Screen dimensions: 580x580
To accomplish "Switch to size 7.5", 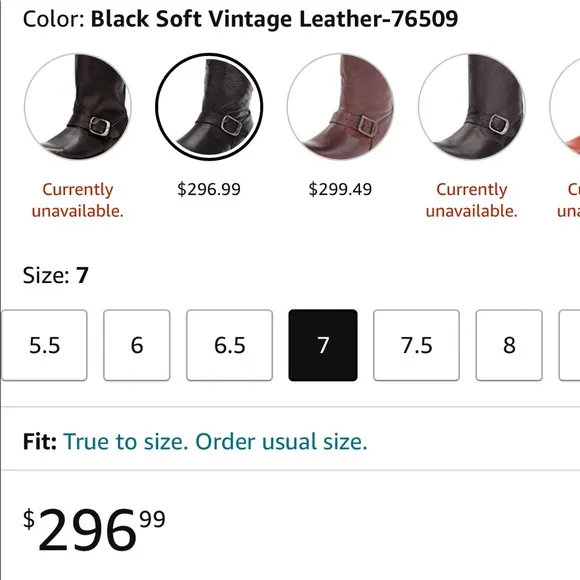I will click(x=417, y=345).
